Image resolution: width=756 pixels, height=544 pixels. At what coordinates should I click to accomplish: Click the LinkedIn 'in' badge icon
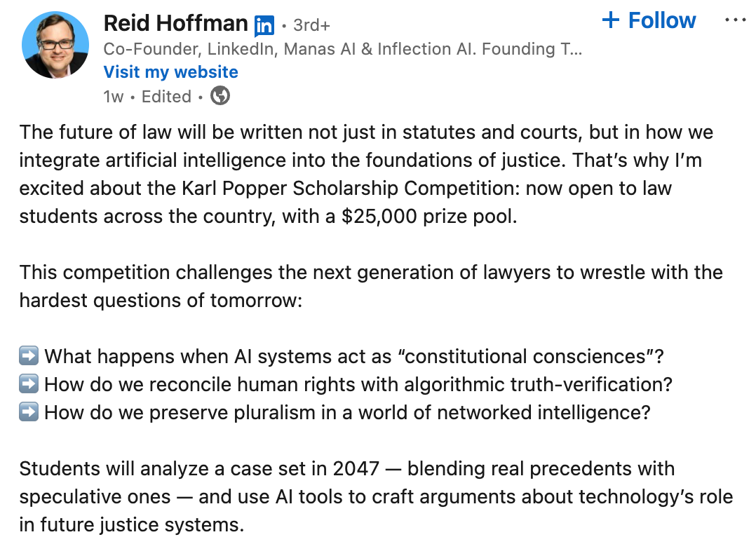(x=264, y=25)
